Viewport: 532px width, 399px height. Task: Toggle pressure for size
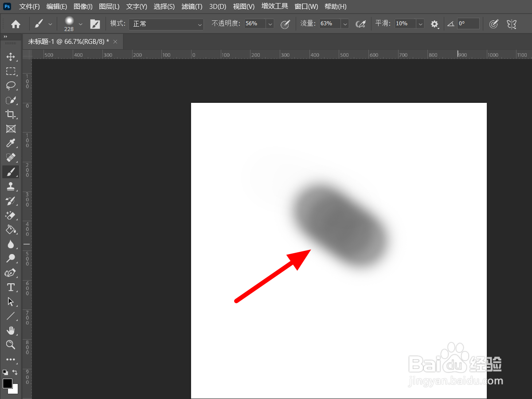(493, 24)
